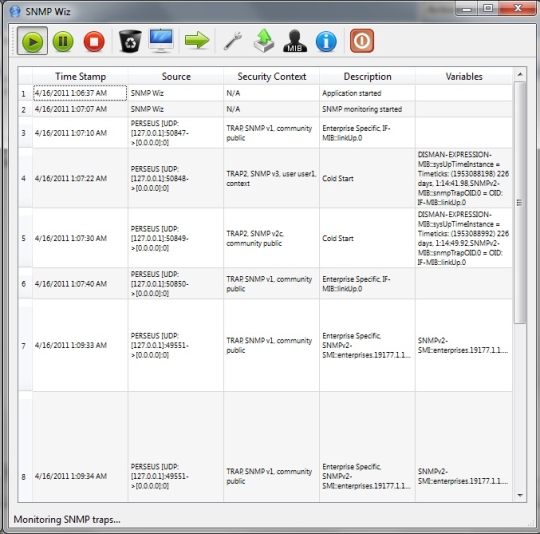Sort by the Time Stamp column header
The width and height of the screenshot is (540, 534).
[80, 76]
